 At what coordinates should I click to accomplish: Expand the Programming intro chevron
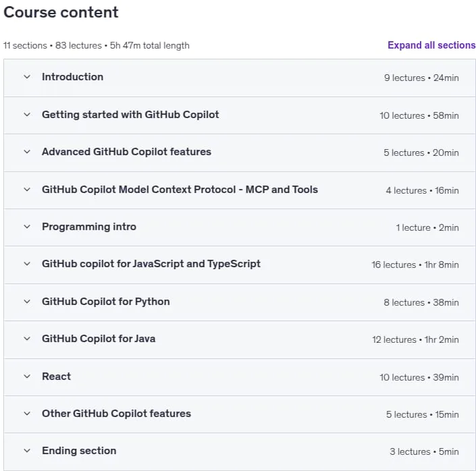point(27,227)
